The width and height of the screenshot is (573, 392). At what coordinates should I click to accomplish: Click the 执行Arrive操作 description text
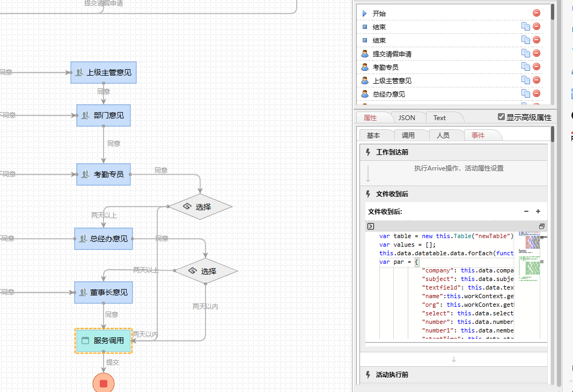click(459, 168)
